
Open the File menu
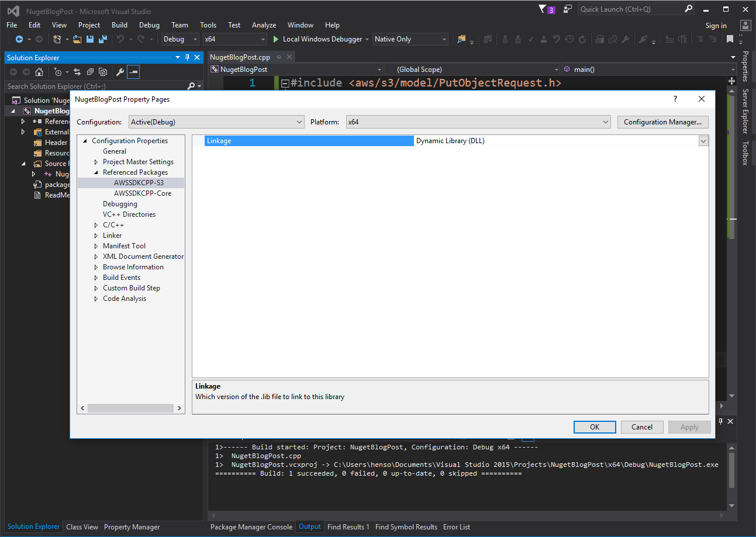(12, 25)
